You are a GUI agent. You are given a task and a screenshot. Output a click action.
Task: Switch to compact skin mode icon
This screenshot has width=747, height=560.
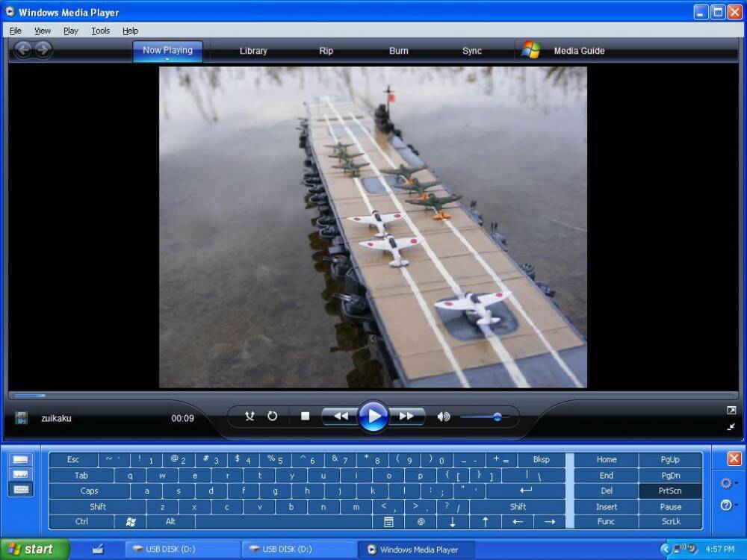(x=731, y=427)
